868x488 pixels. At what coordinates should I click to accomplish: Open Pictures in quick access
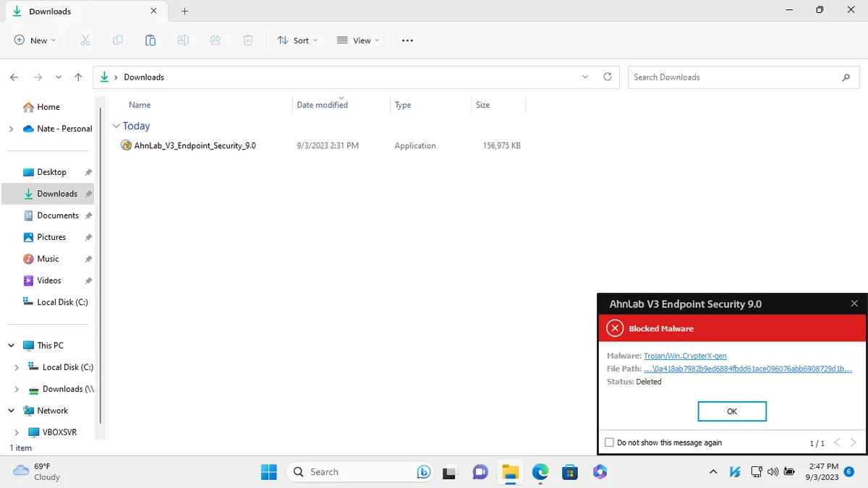pyautogui.click(x=51, y=237)
